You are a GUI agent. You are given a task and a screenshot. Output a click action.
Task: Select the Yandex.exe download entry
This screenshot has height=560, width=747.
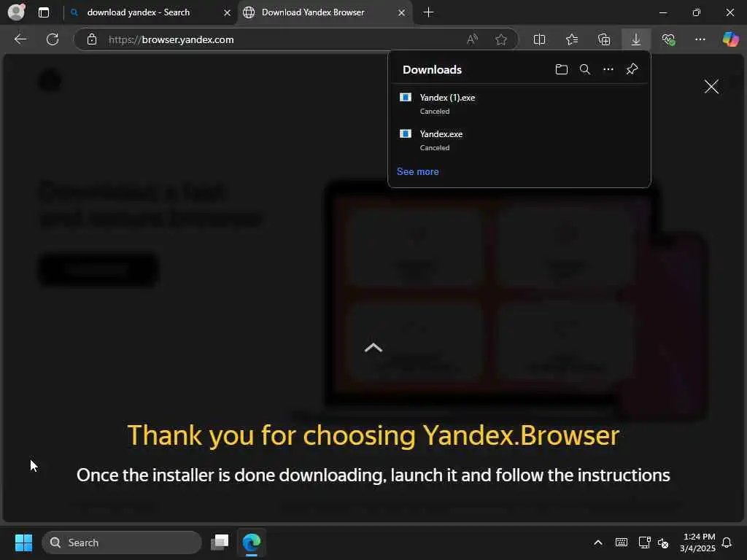[519, 140]
